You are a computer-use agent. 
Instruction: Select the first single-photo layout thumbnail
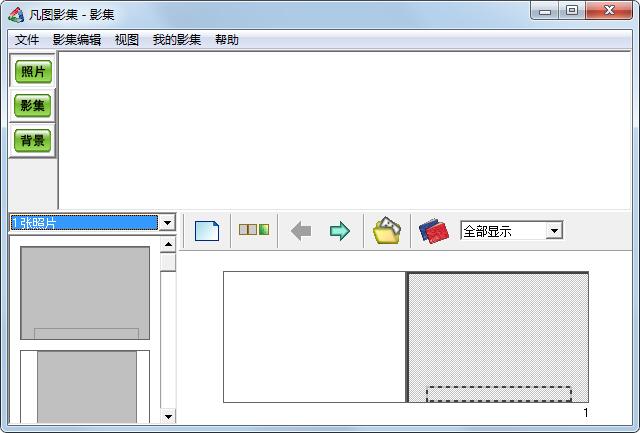tap(85, 293)
